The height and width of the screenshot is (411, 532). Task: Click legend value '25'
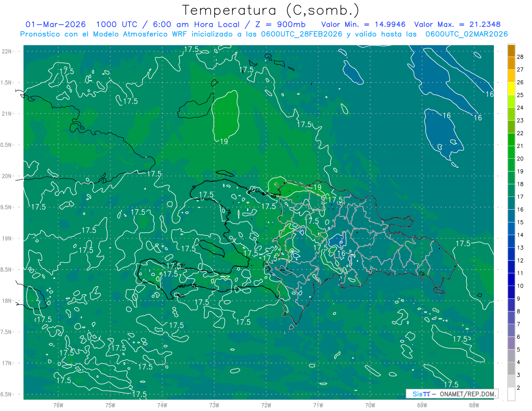pyautogui.click(x=520, y=95)
